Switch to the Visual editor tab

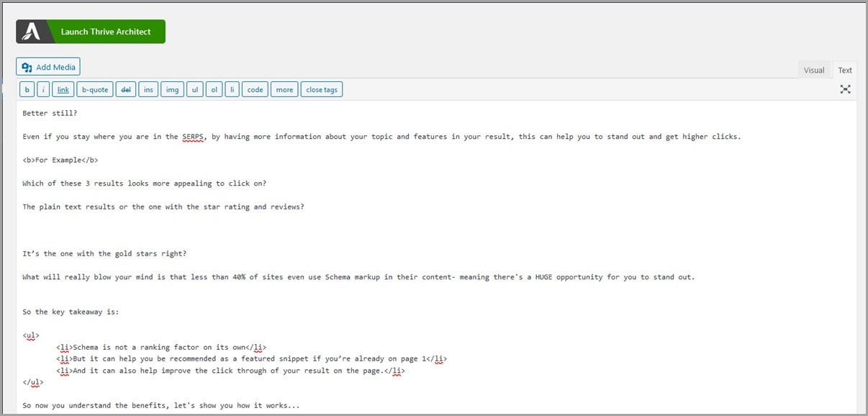814,70
